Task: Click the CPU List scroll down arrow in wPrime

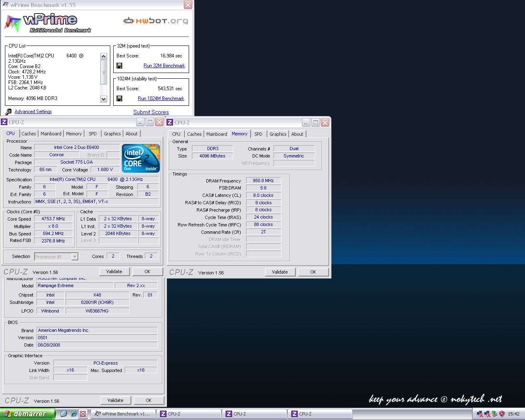Action: 104,99
